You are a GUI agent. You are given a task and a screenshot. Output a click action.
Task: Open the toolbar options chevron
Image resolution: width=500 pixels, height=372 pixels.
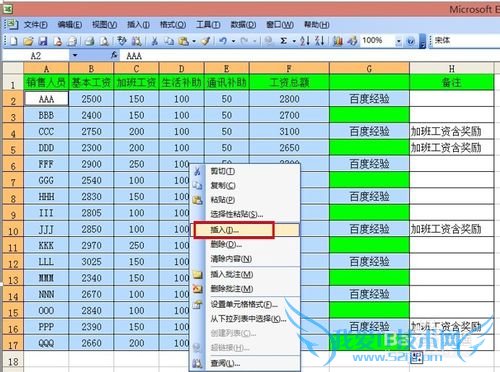pyautogui.click(x=423, y=41)
